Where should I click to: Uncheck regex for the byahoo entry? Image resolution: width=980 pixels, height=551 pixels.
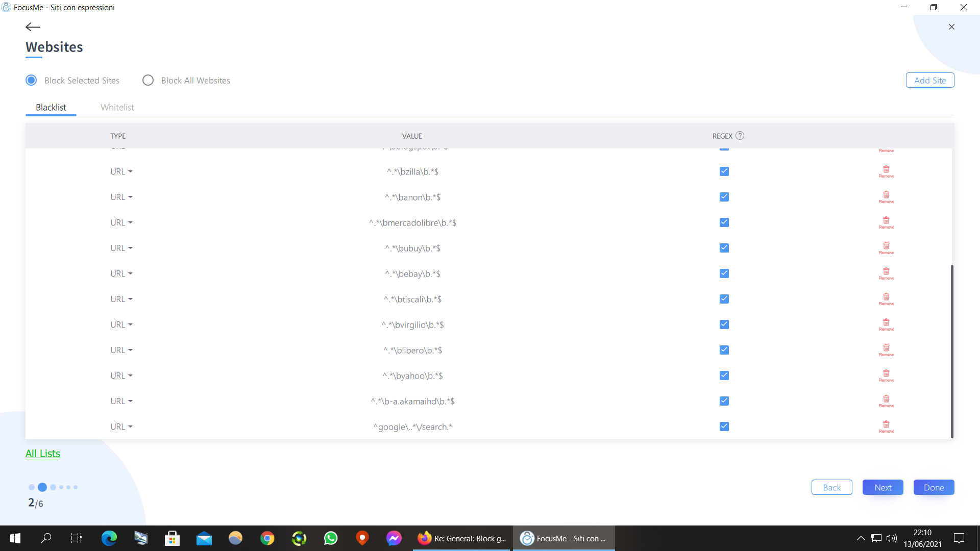724,375
